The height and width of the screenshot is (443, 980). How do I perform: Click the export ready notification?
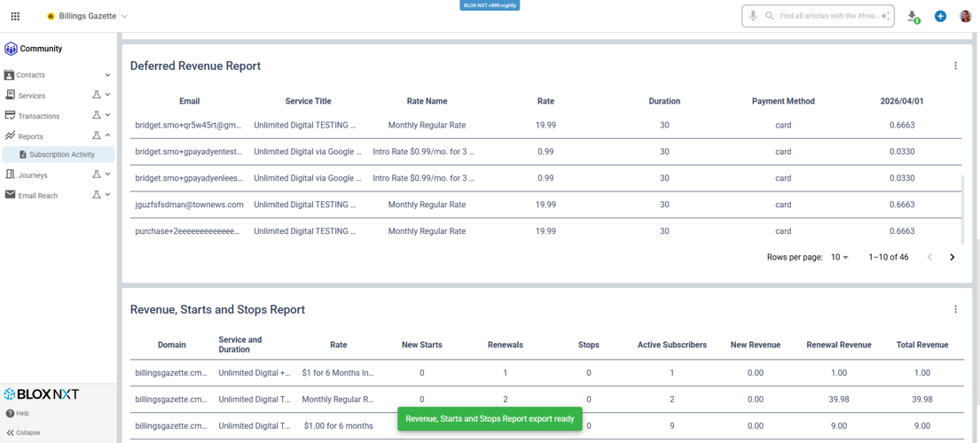pyautogui.click(x=490, y=419)
